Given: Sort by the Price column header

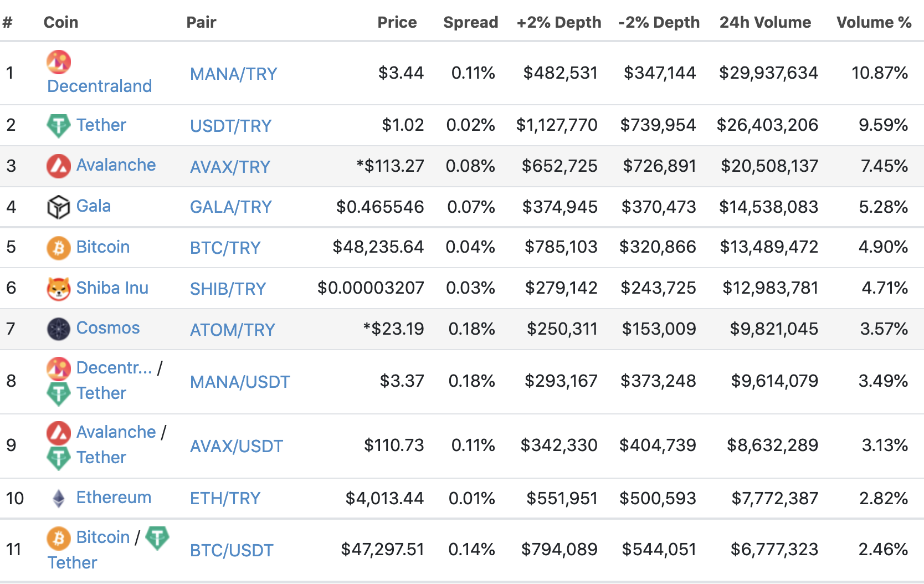Looking at the screenshot, I should [397, 22].
